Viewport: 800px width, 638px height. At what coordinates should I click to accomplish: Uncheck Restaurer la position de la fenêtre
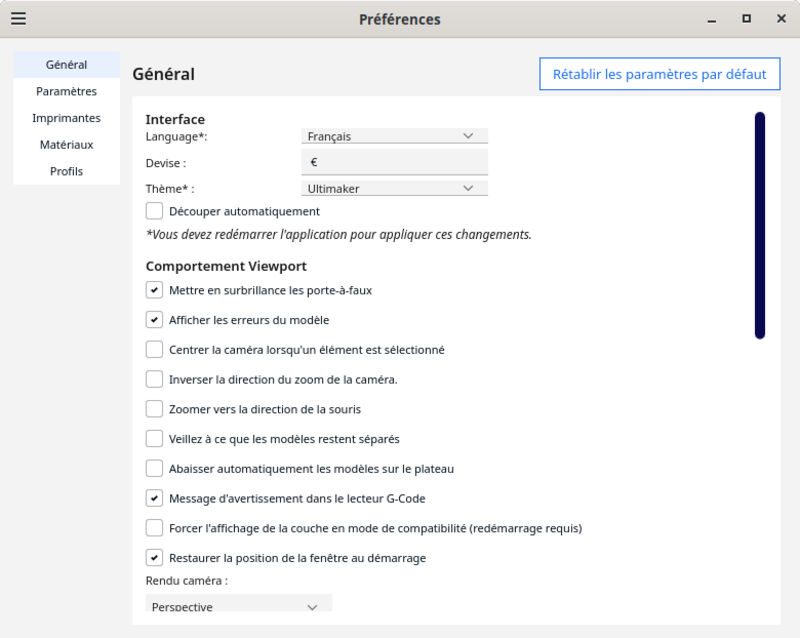[154, 557]
